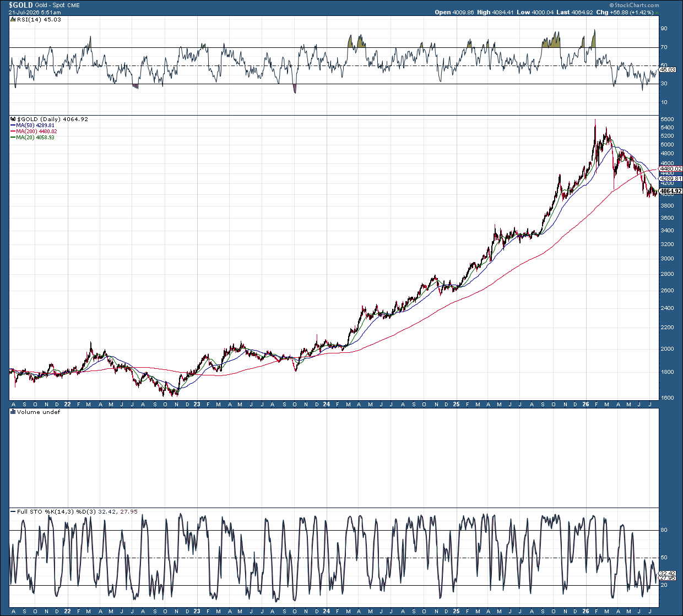
Task: Click the stochastic axis label 80
Action: tap(664, 530)
